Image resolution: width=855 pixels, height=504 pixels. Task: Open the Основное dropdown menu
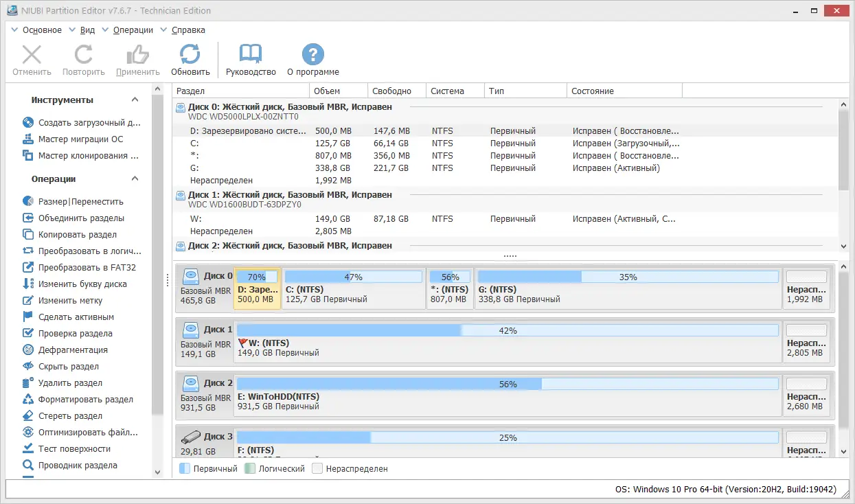tap(37, 30)
